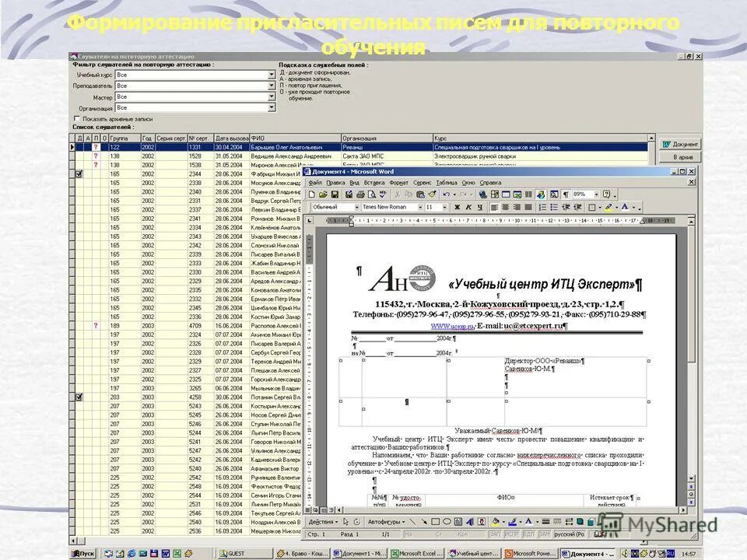Image resolution: width=747 pixels, height=560 pixels.
Task: Click the Insert Hyperlink globe icon
Action: point(482,194)
